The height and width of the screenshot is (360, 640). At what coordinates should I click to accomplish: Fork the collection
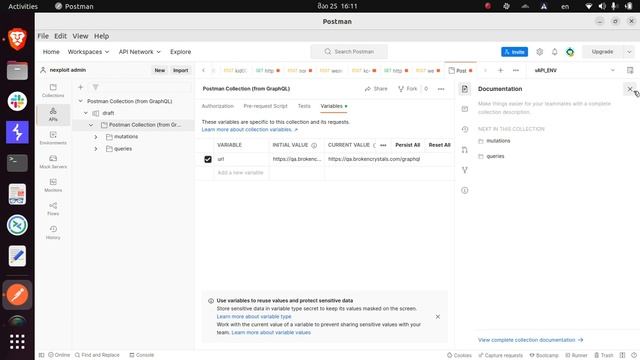point(408,89)
